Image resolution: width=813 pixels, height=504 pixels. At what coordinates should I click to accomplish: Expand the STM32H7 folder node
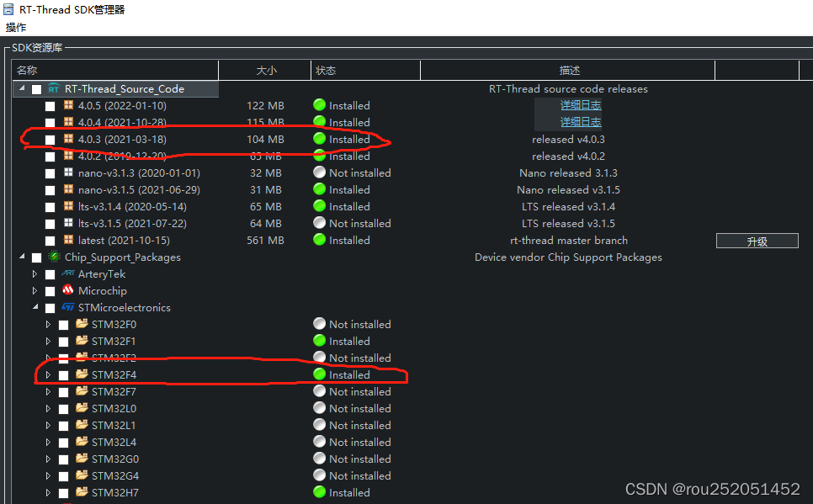coord(48,492)
